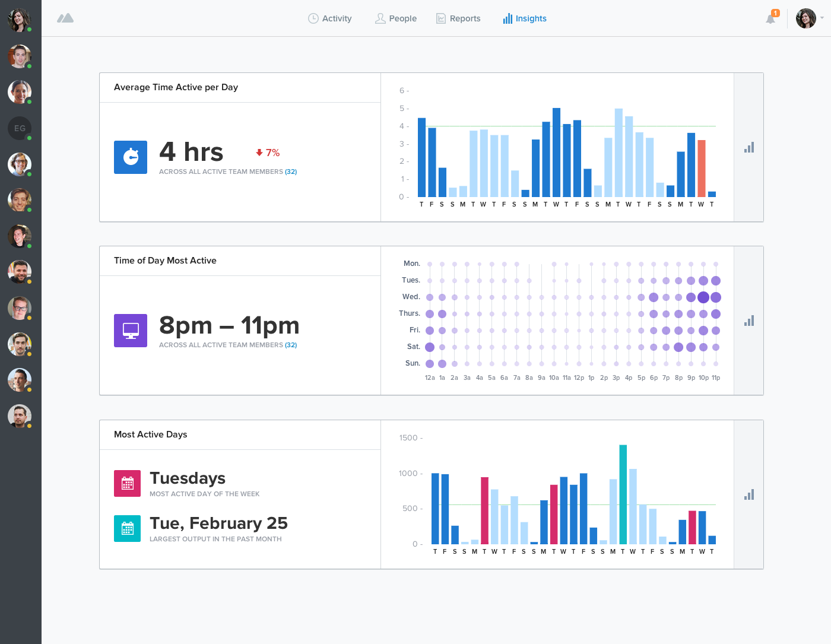Click the (32) team members link under 4 hrs
The height and width of the screenshot is (644, 831).
[x=291, y=172]
